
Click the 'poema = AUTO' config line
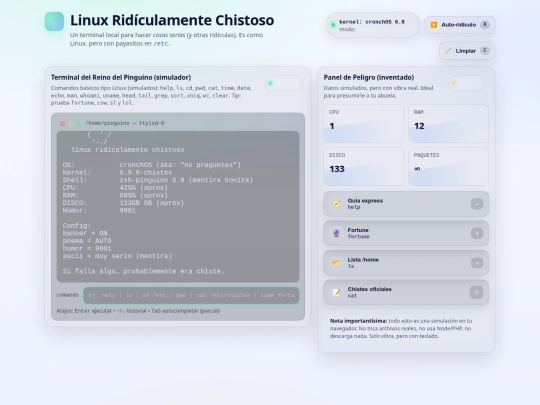[87, 241]
